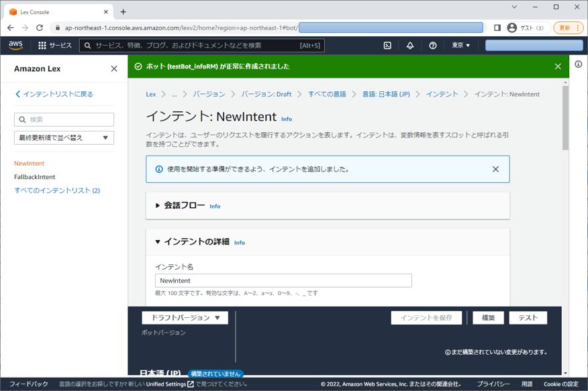Close the Lex Console tab
Image resolution: width=588 pixels, height=391 pixels.
106,12
